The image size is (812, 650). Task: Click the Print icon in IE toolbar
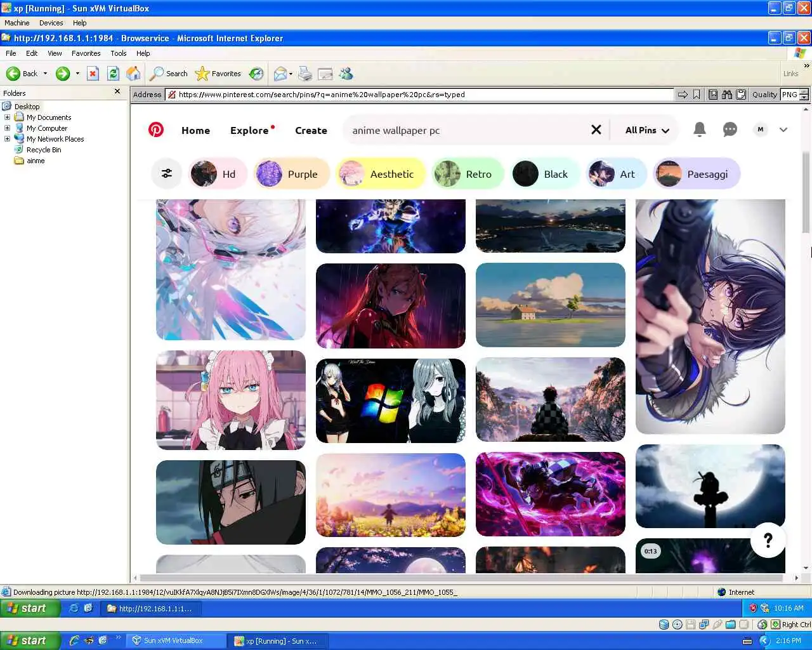pyautogui.click(x=305, y=74)
